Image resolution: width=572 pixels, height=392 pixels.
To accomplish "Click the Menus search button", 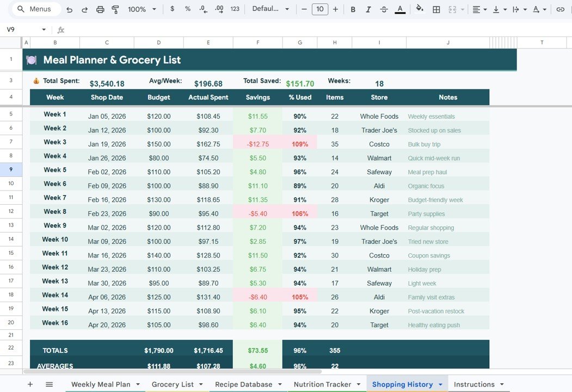I will (x=34, y=9).
